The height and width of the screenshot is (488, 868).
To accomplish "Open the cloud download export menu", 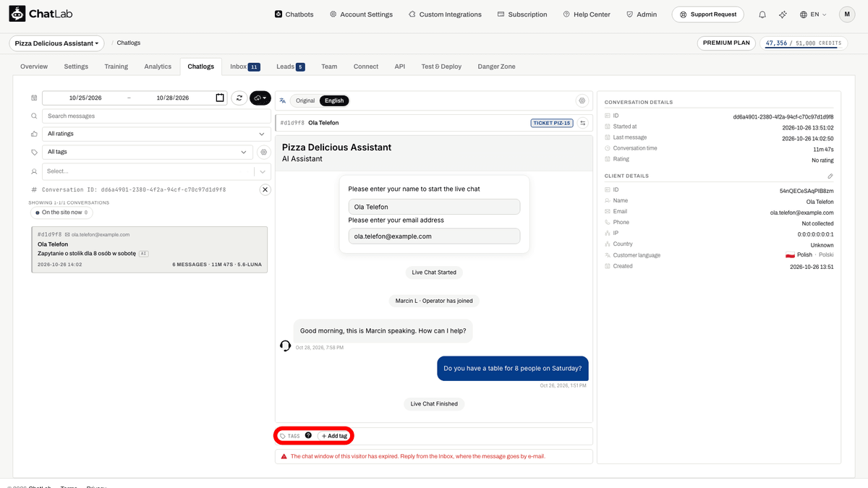I will (260, 98).
